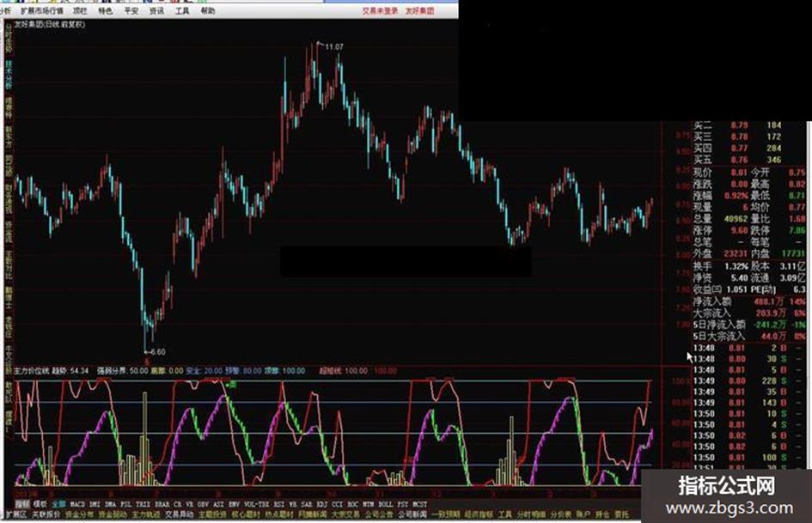Screen dimensions: 812x523
Task: Select the EMV indicator tab
Action: click(x=234, y=504)
